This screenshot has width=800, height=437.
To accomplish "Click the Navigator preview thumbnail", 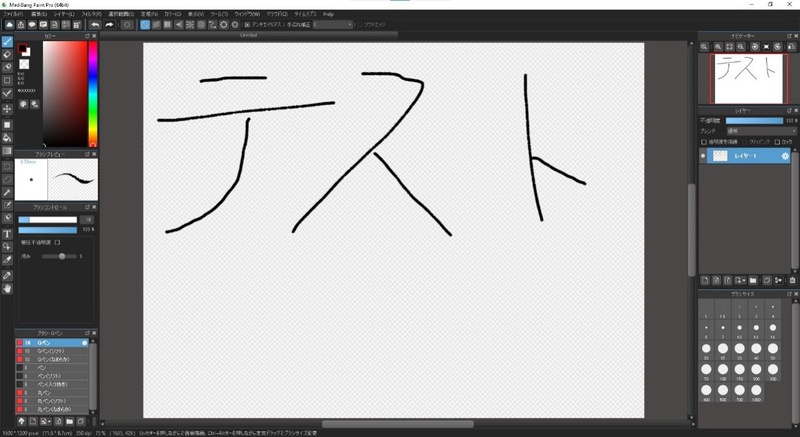I will pyautogui.click(x=749, y=79).
